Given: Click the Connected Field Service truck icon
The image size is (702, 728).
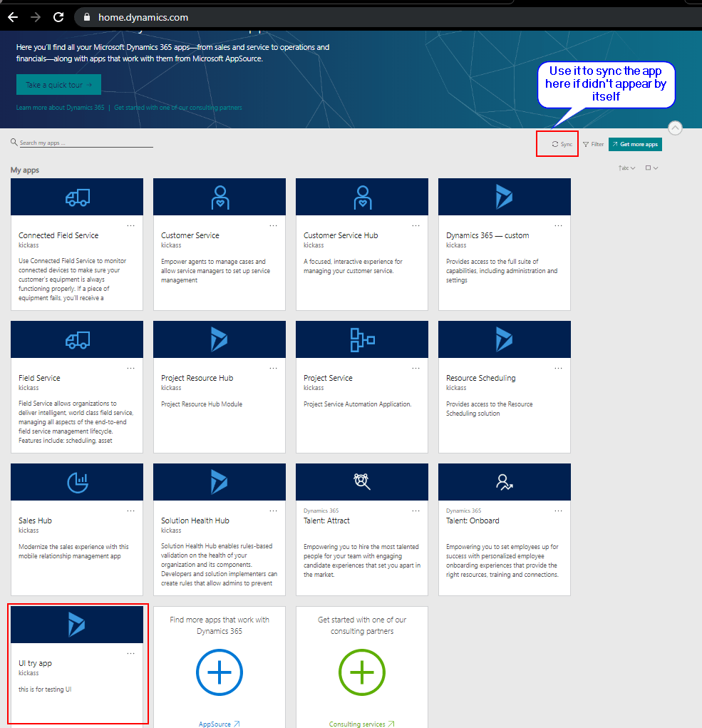Looking at the screenshot, I should [x=77, y=198].
